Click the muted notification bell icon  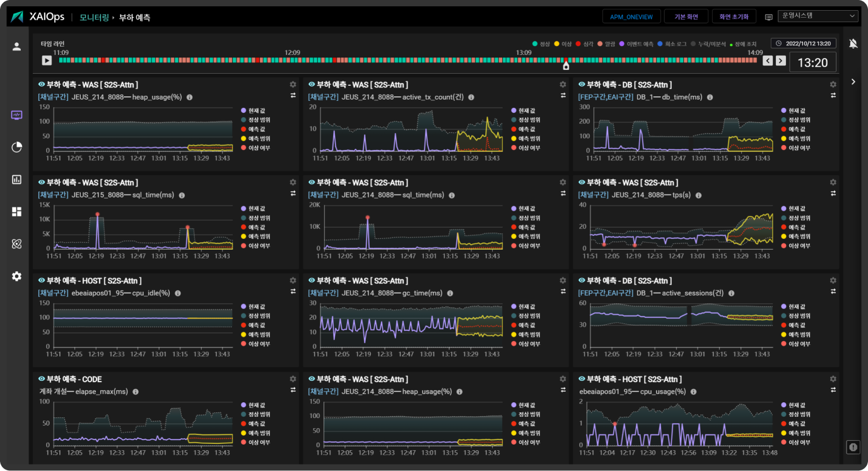click(x=853, y=44)
